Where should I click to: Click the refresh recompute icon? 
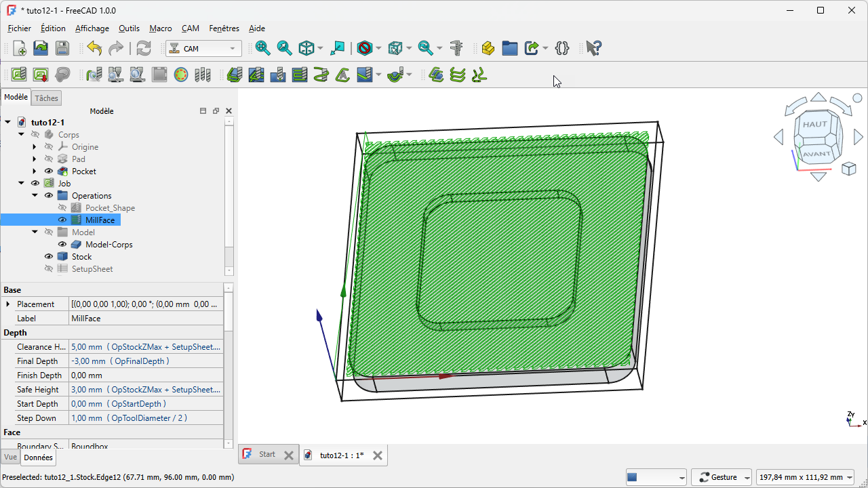click(x=144, y=48)
